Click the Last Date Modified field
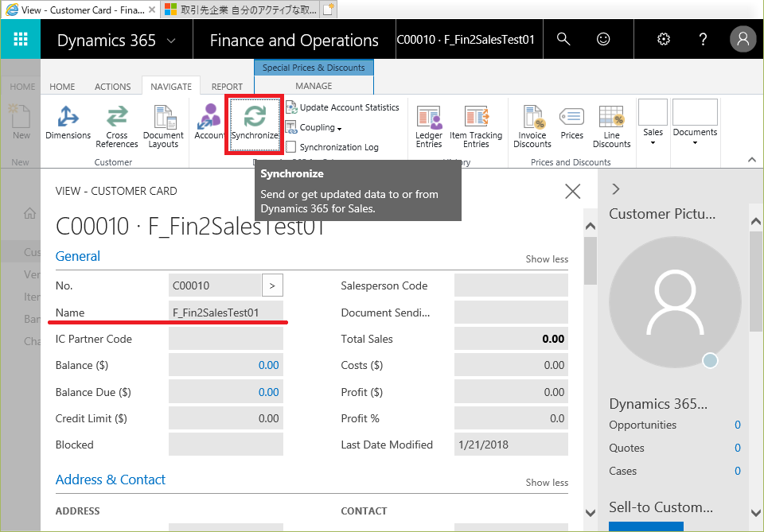764x532 pixels. click(511, 445)
